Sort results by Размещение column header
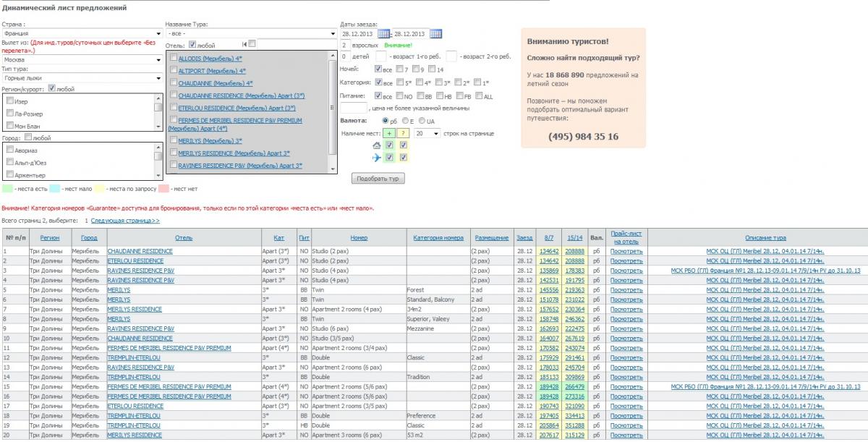Viewport: 868px width, 442px height. click(492, 237)
